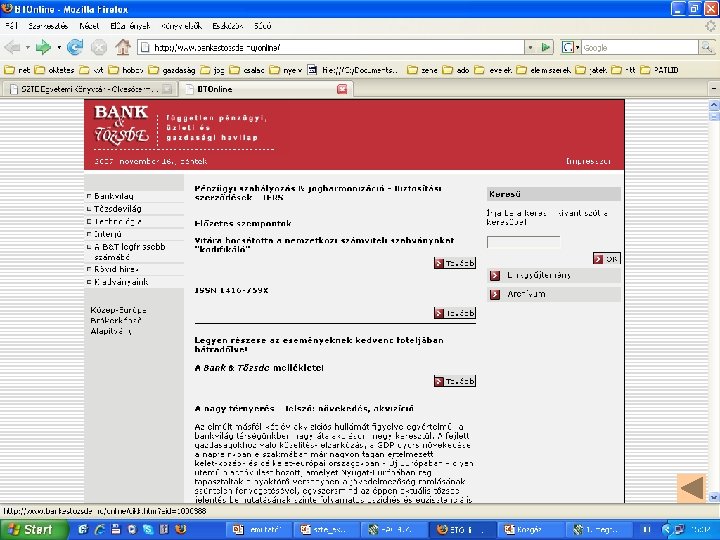Viewport: 720px width, 540px height.
Task: Reload the page with the blue refresh icon
Action: pos(75,47)
